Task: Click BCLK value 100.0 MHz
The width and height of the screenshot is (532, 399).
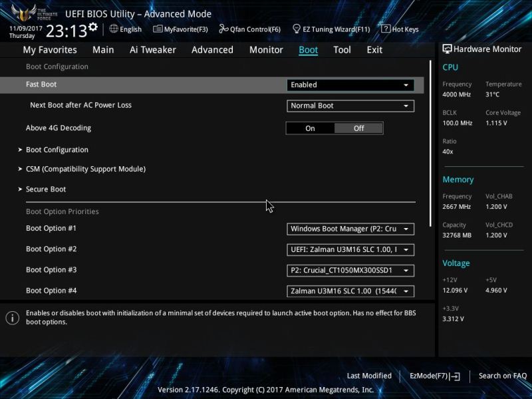Action: coord(458,123)
